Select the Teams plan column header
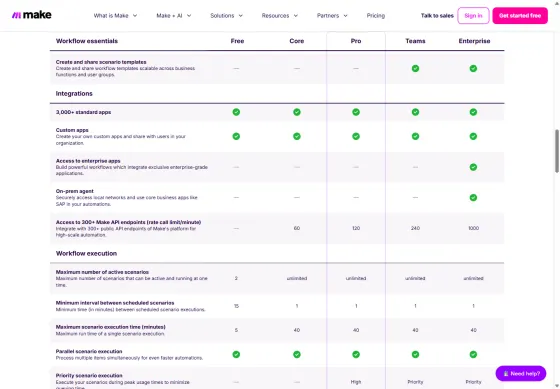Screen dimensions: 560x389 [415, 41]
